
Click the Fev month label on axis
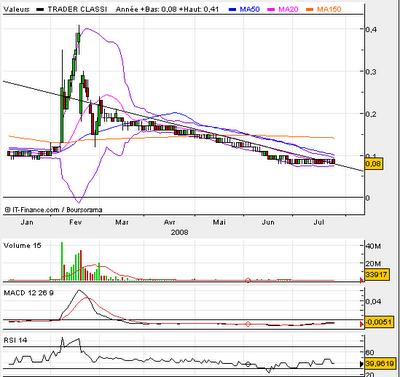click(x=75, y=222)
